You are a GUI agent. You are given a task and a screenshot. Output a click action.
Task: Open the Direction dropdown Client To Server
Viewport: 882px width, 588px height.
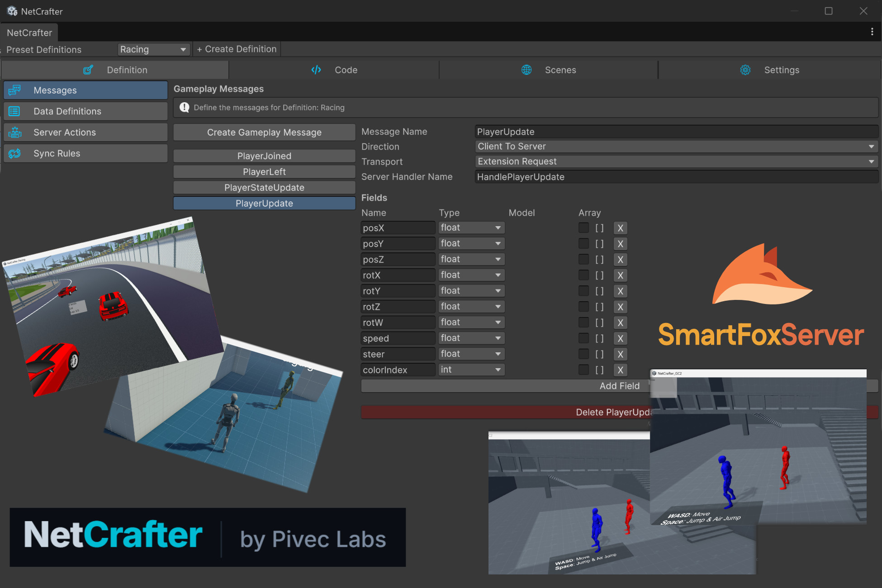click(677, 147)
